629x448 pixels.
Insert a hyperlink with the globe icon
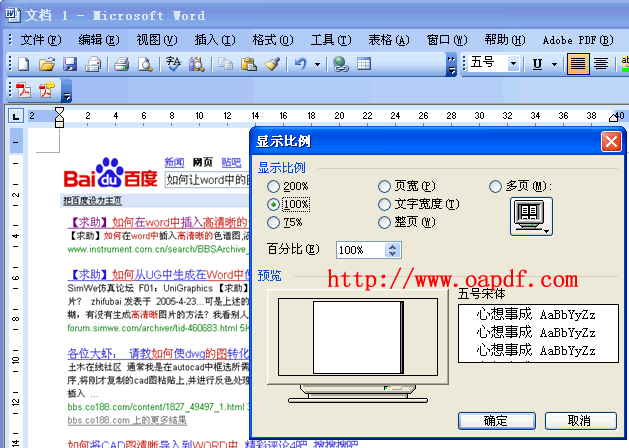(x=341, y=64)
